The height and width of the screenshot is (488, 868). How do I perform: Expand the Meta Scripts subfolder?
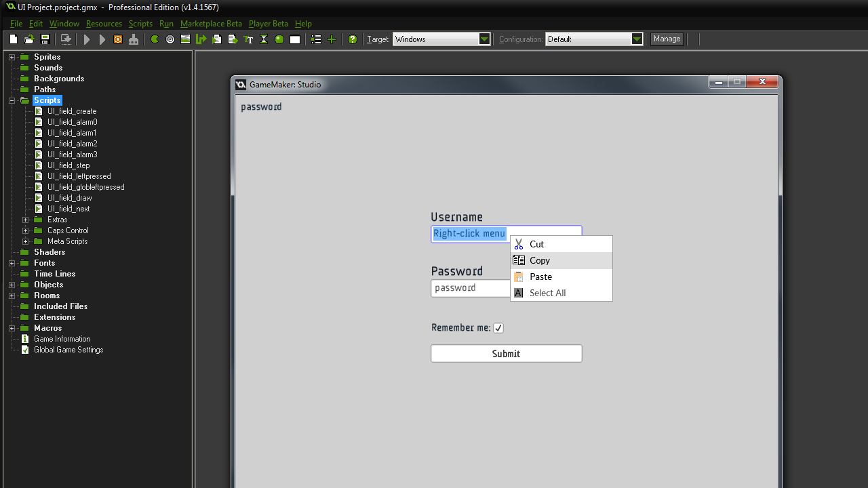[25, 241]
